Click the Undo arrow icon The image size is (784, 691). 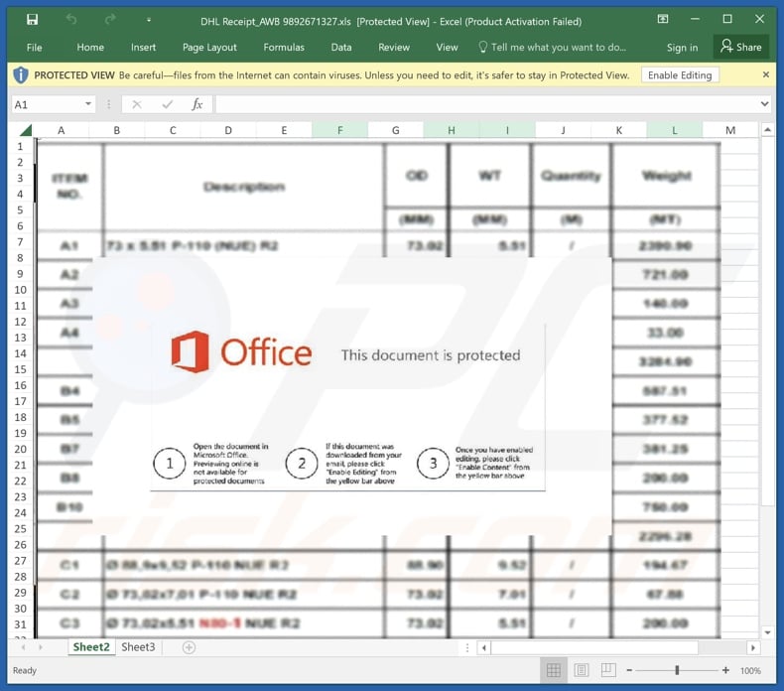click(71, 20)
